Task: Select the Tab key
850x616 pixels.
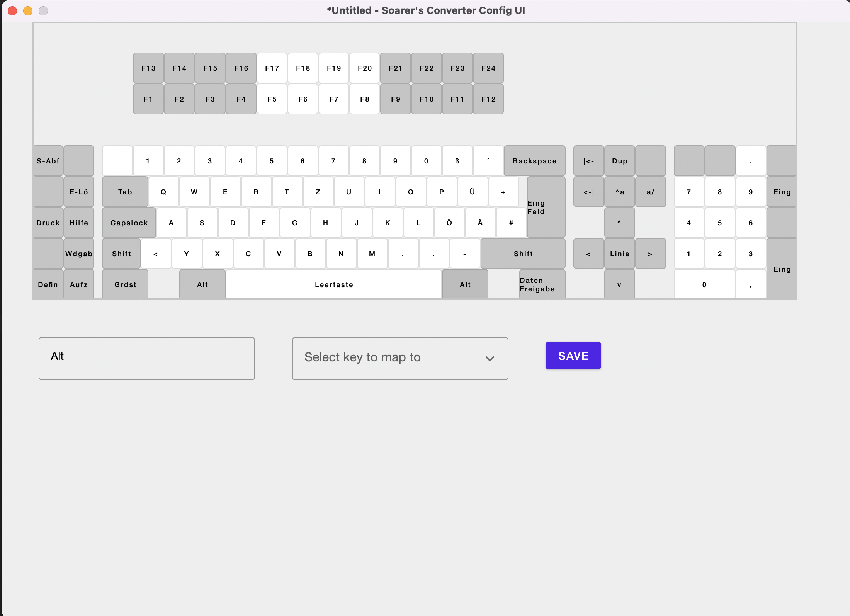Action: point(125,192)
